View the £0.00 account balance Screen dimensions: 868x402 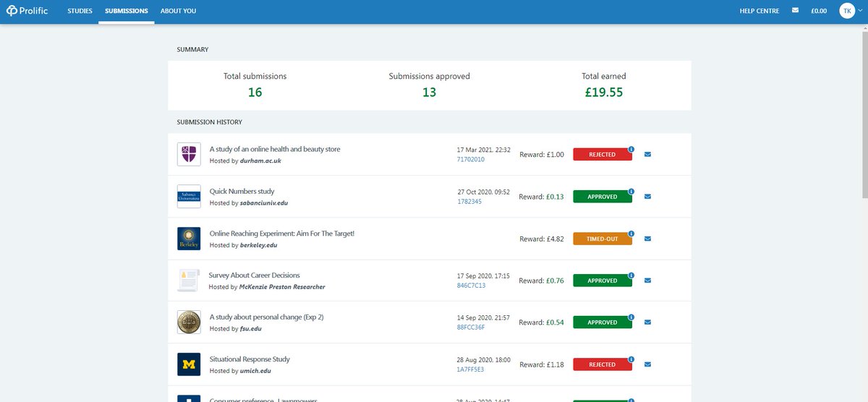819,11
